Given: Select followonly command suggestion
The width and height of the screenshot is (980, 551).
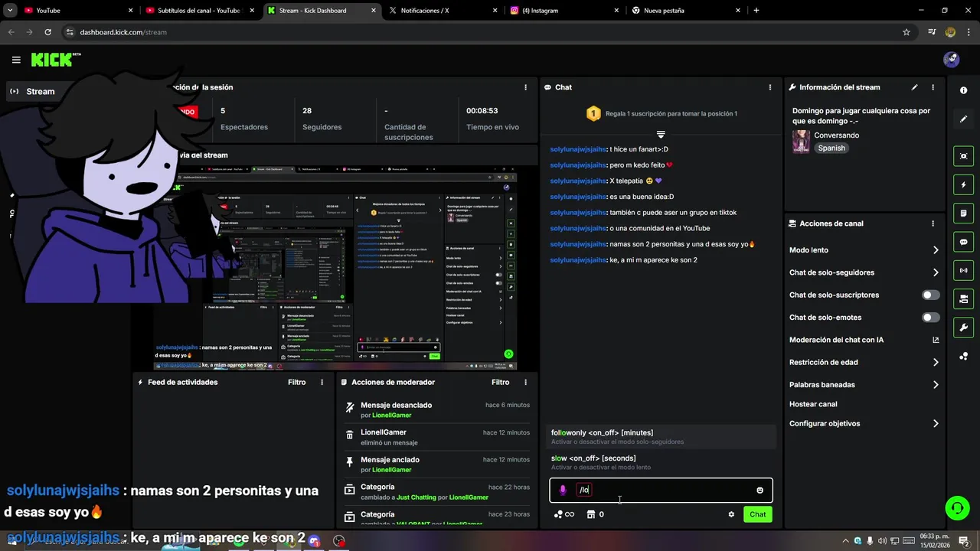Looking at the screenshot, I should 661,437.
